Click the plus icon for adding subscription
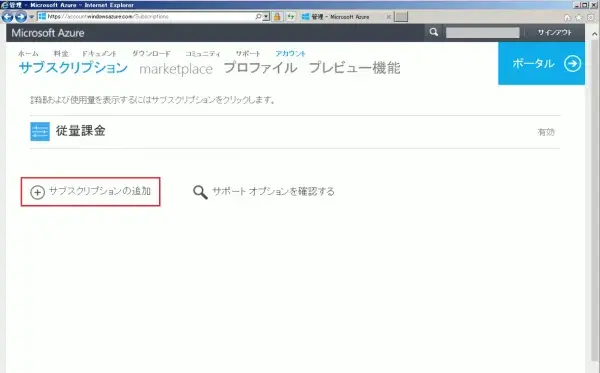Image resolution: width=600 pixels, height=373 pixels. tap(38, 192)
